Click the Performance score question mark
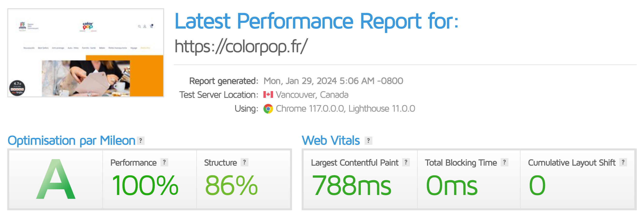This screenshot has height=217, width=644. [164, 163]
